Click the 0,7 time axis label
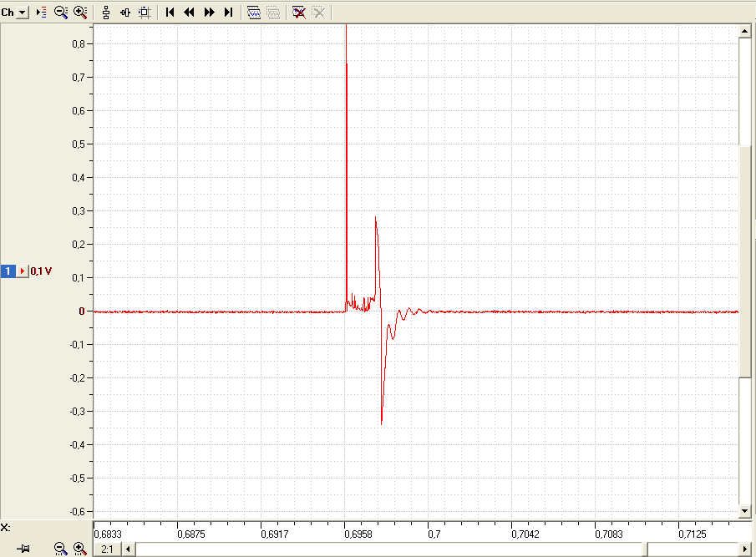 coord(434,534)
